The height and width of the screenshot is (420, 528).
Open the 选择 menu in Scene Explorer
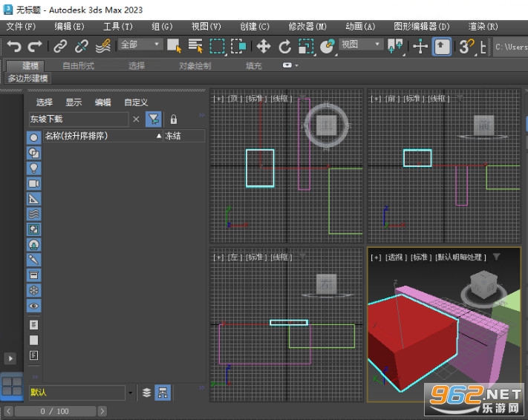[x=45, y=102]
